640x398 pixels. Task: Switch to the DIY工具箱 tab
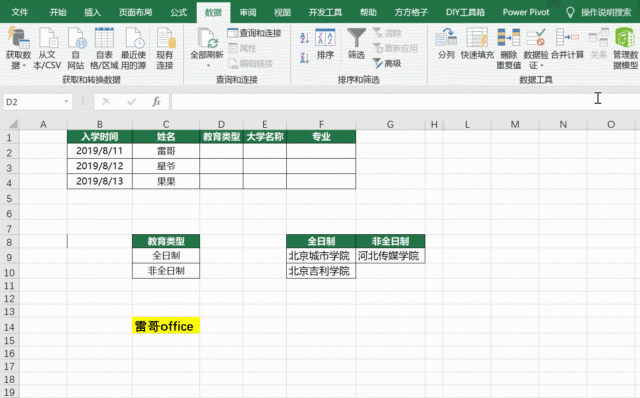coord(465,12)
